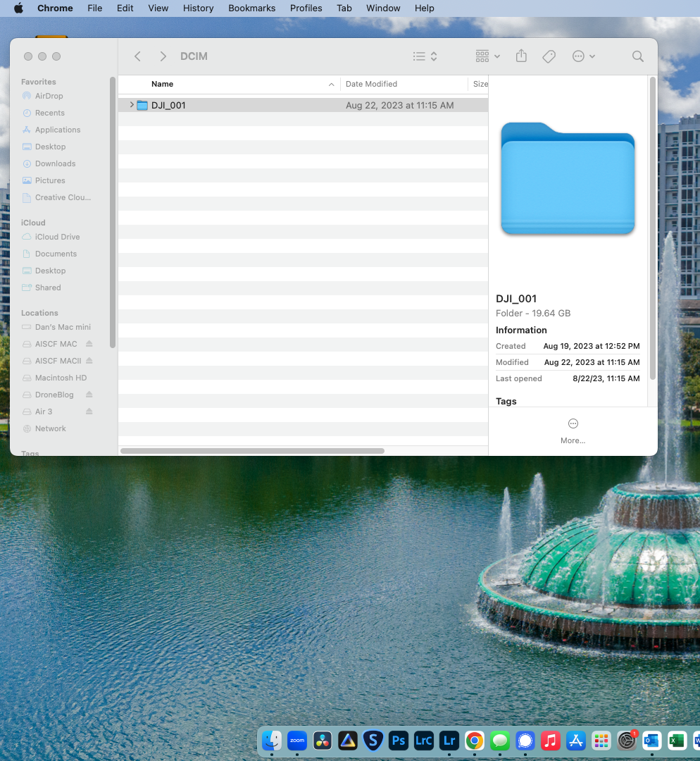Open the Help menu
This screenshot has width=700, height=761.
[x=425, y=8]
